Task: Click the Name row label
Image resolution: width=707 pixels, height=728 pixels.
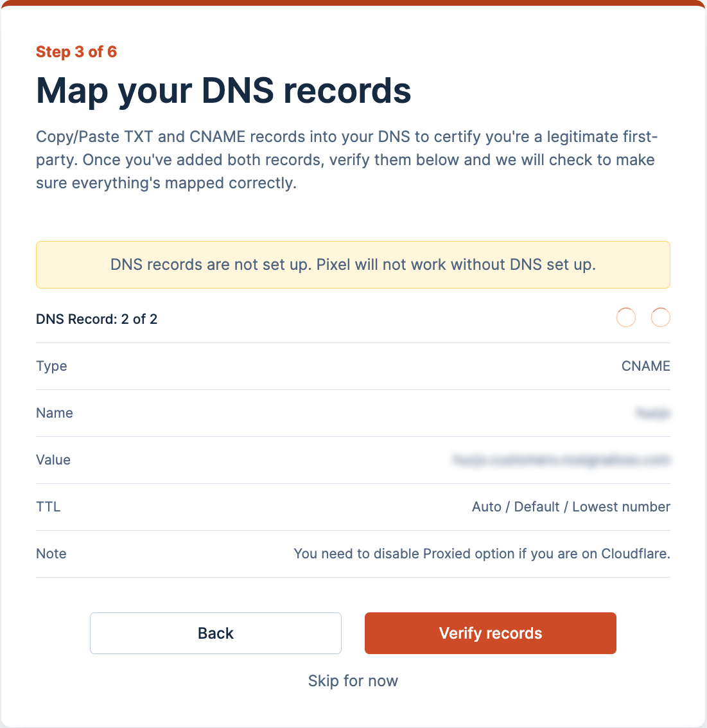Action: point(55,413)
